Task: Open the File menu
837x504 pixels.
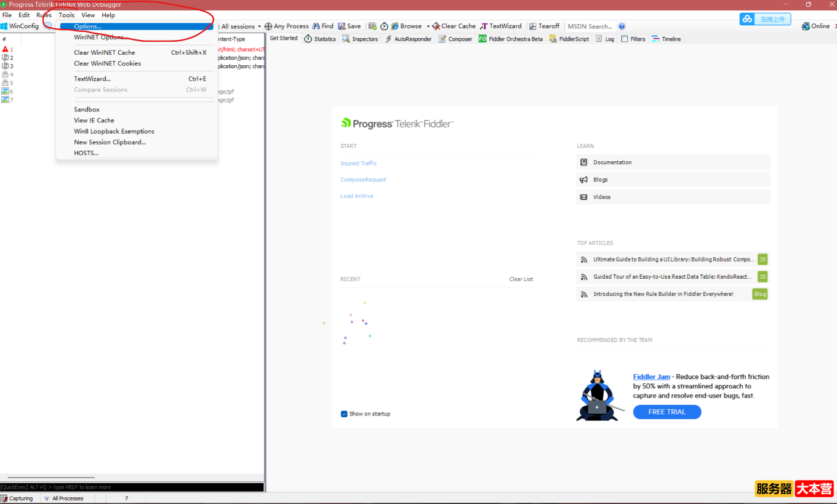Action: (7, 15)
